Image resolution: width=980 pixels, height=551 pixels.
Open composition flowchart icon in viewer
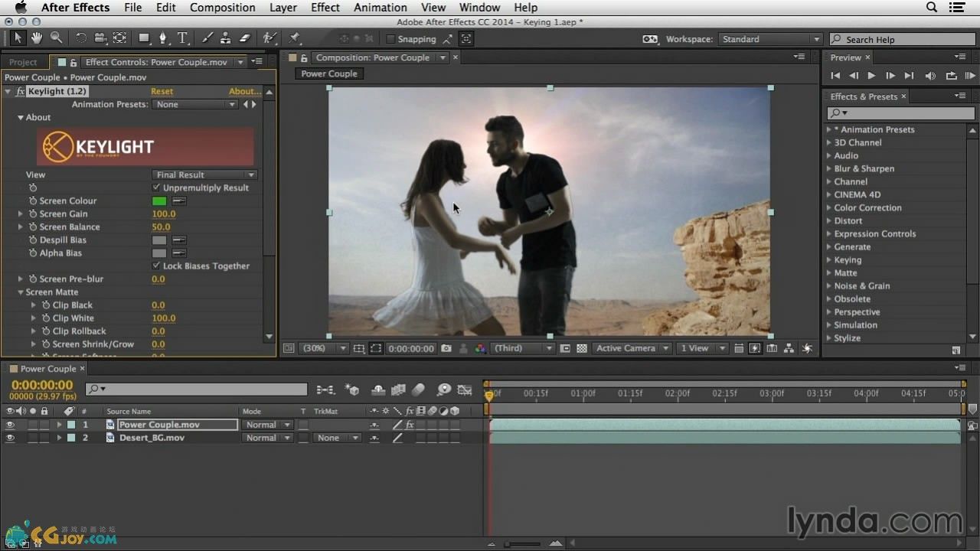coord(789,348)
